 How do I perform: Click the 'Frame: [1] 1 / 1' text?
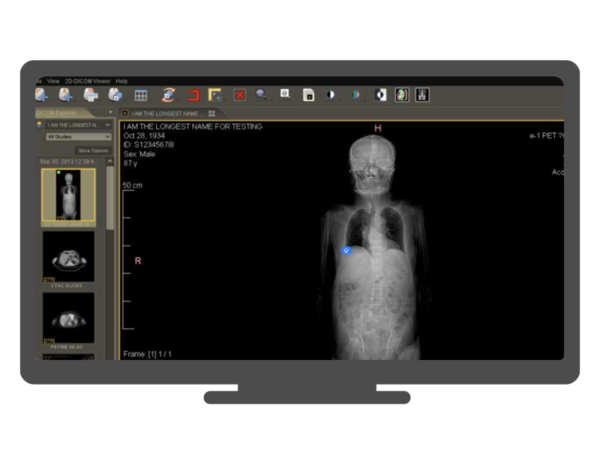pos(147,354)
